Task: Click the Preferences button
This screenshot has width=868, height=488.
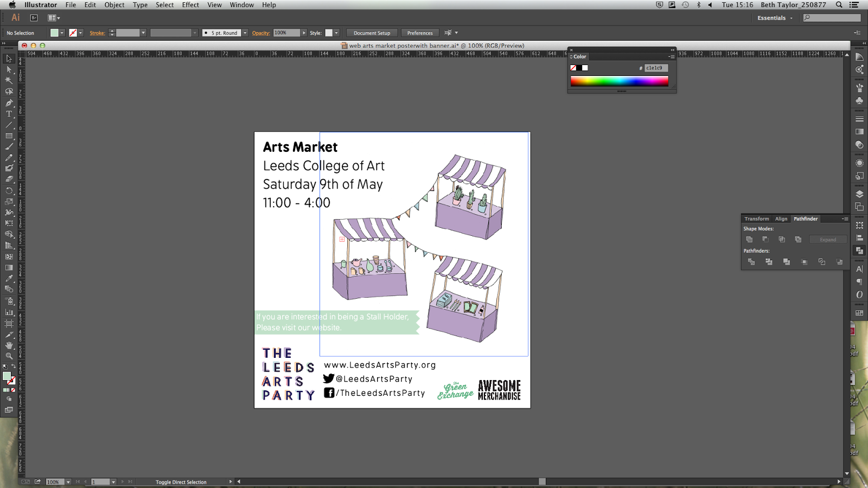Action: click(x=420, y=33)
